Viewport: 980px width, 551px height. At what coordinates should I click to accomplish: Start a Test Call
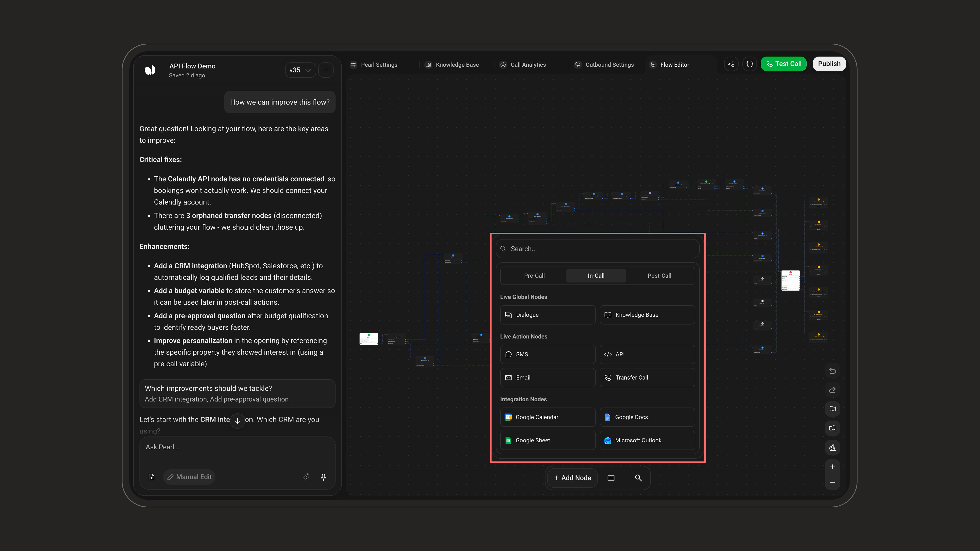[x=783, y=64]
